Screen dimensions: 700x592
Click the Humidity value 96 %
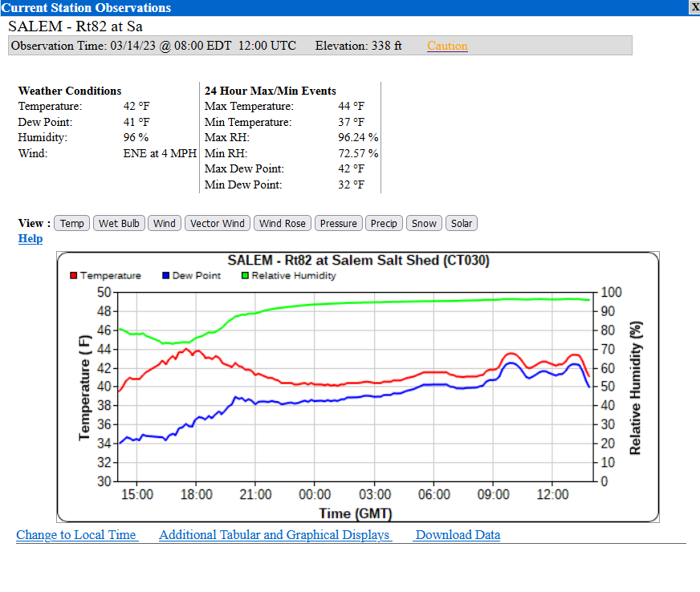136,137
